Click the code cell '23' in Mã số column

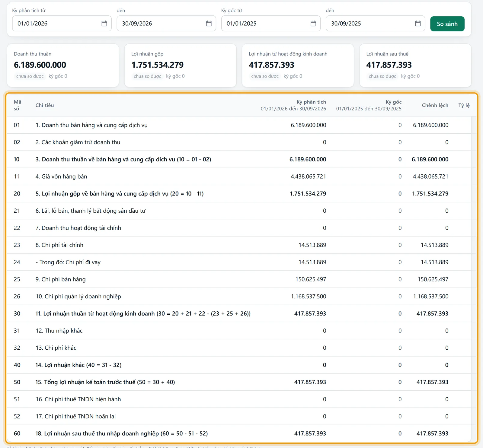(17, 245)
